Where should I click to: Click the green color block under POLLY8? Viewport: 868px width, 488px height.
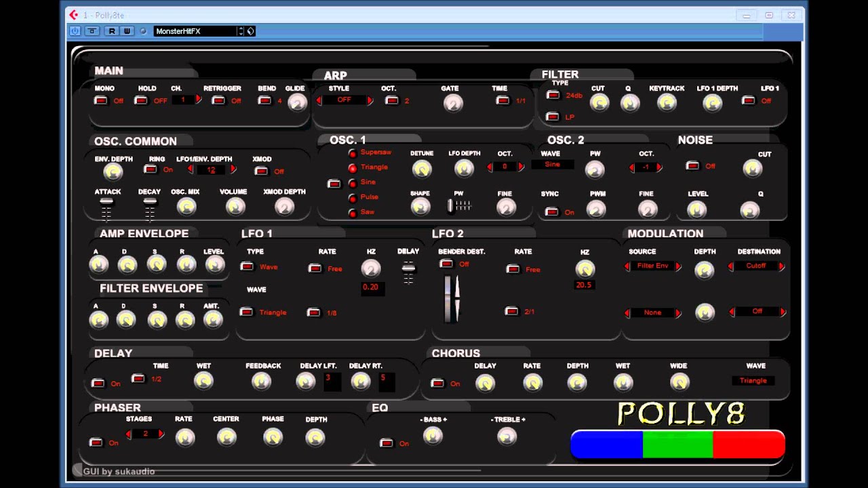coord(678,445)
